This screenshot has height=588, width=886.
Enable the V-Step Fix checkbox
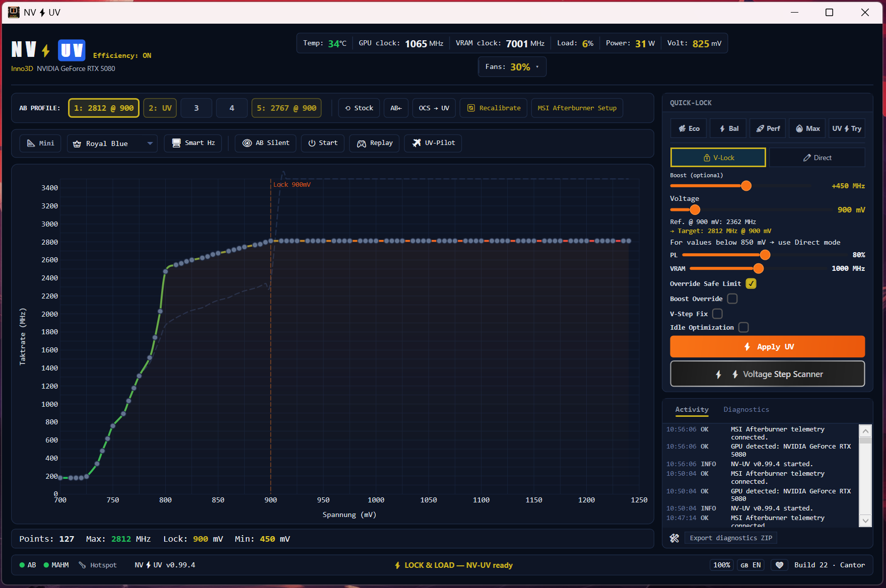(717, 314)
